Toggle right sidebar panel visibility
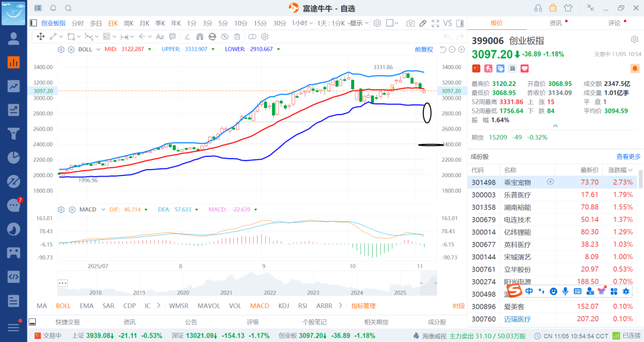Viewport: 644px width, 342px height. click(460, 23)
